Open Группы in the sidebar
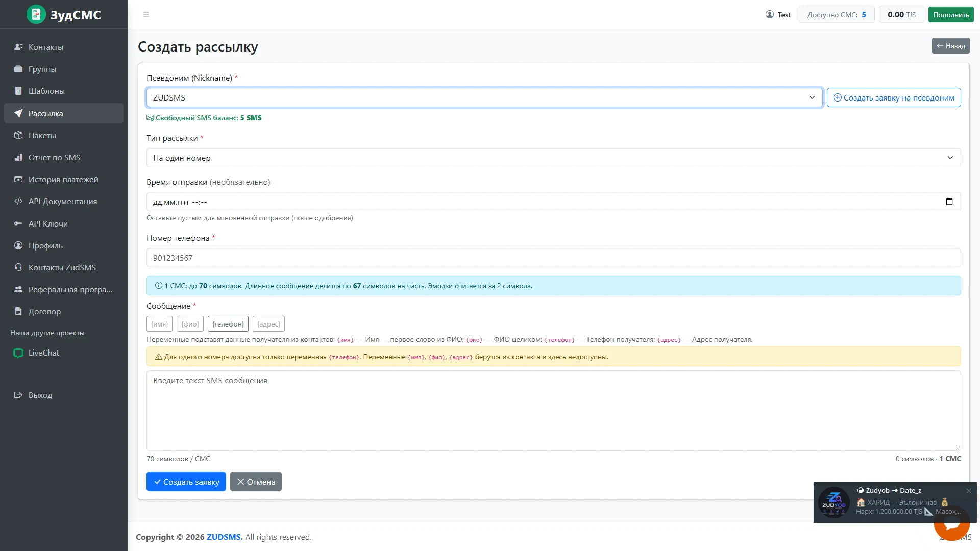 point(64,69)
